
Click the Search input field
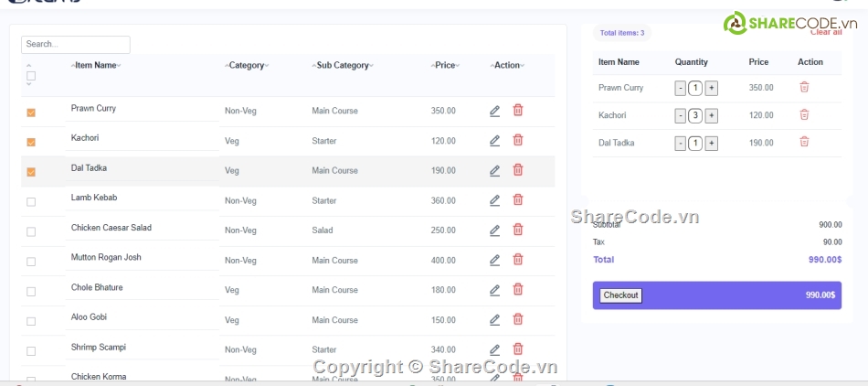point(76,44)
